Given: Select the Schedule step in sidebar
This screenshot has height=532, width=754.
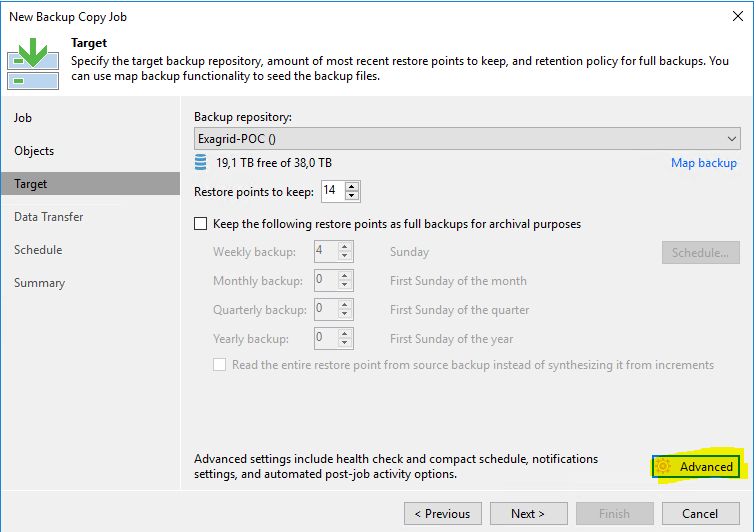Looking at the screenshot, I should [38, 250].
